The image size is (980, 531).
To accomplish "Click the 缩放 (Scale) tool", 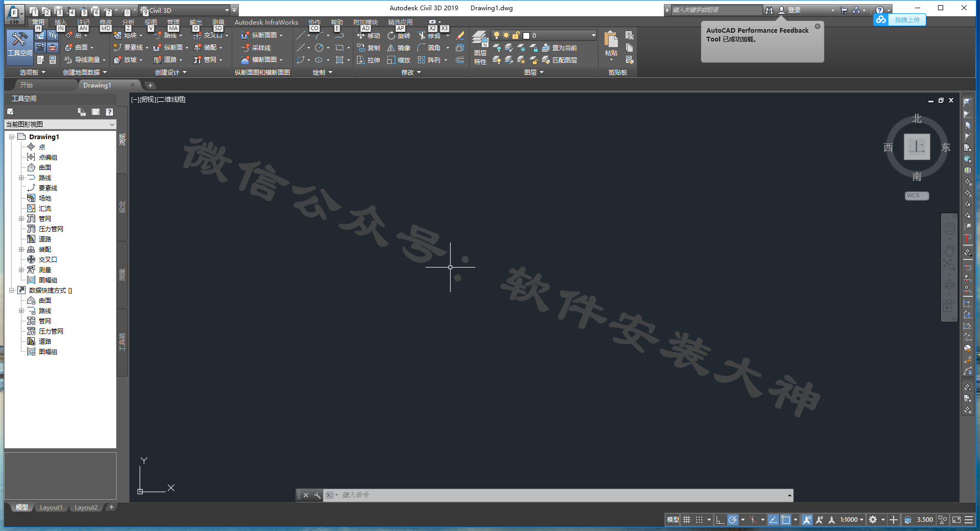I will click(399, 60).
